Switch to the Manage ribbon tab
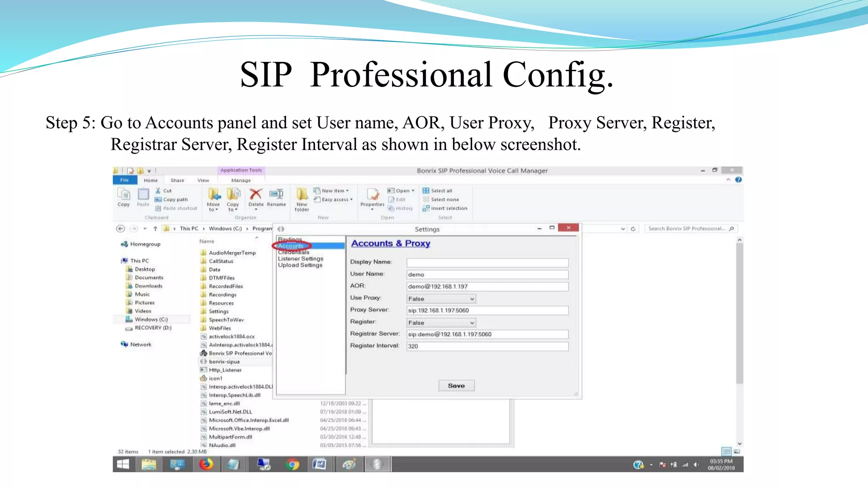Image resolution: width=868 pixels, height=488 pixels. pos(241,180)
